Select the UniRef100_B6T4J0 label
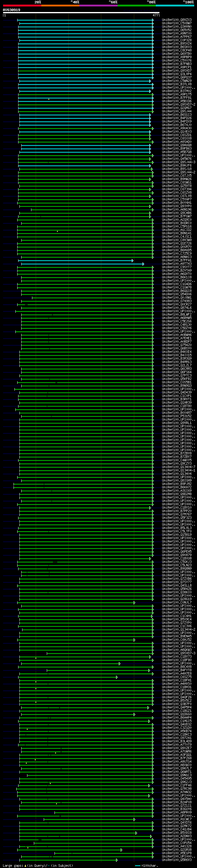197x868 pixels. [176, 125]
